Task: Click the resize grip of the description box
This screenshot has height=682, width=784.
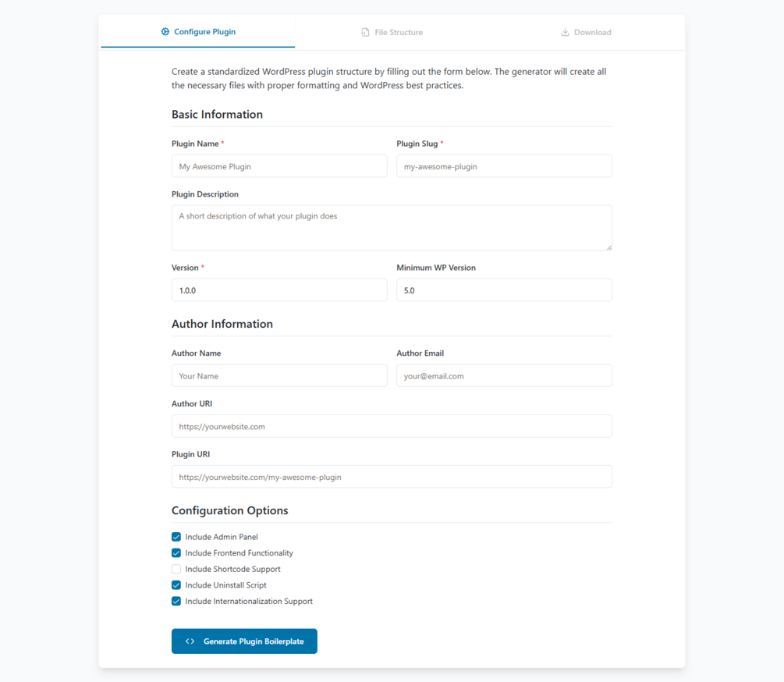Action: pyautogui.click(x=608, y=247)
